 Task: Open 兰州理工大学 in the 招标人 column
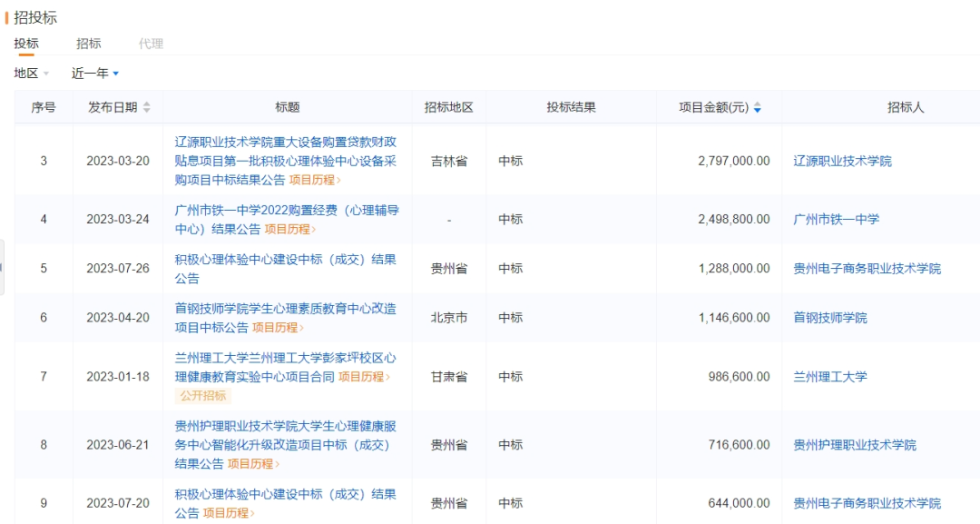(830, 377)
